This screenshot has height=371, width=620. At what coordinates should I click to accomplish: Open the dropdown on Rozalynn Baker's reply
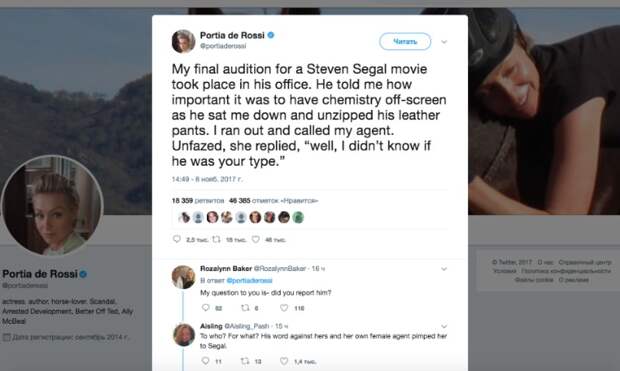(444, 269)
